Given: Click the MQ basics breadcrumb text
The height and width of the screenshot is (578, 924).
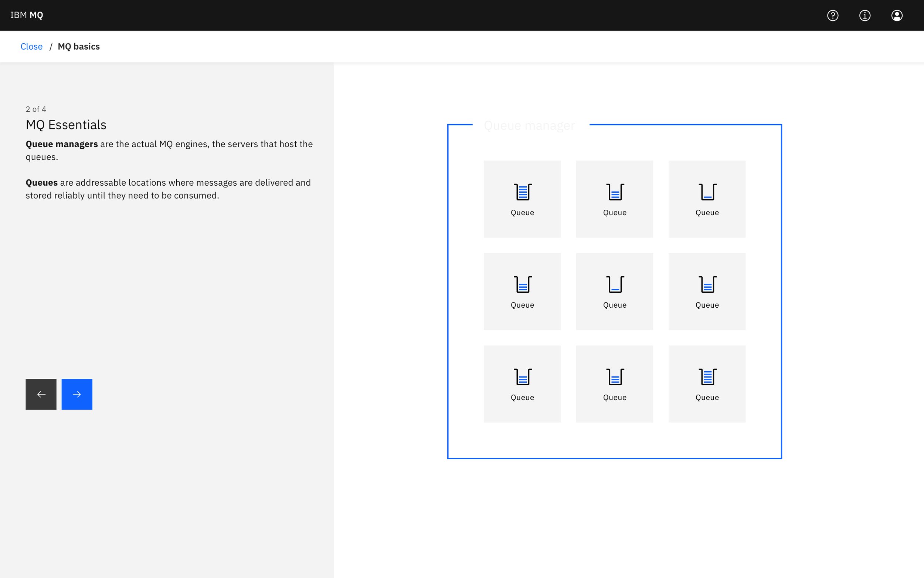Looking at the screenshot, I should click(79, 47).
